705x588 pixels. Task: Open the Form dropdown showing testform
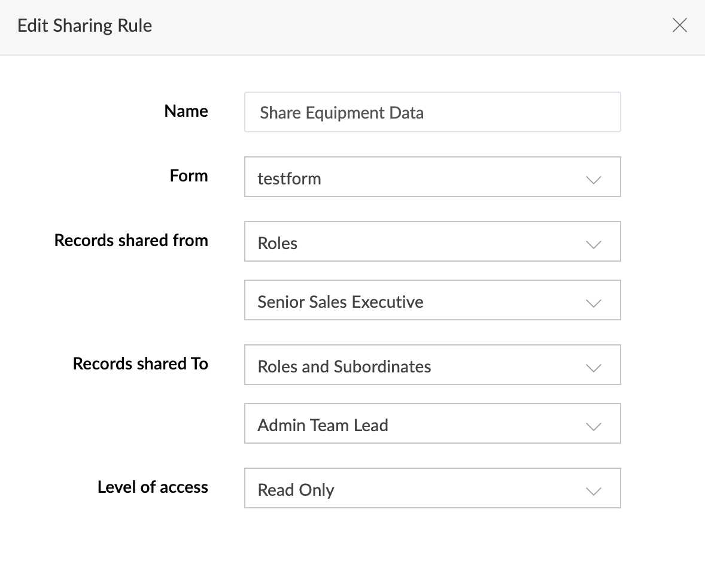click(419, 177)
